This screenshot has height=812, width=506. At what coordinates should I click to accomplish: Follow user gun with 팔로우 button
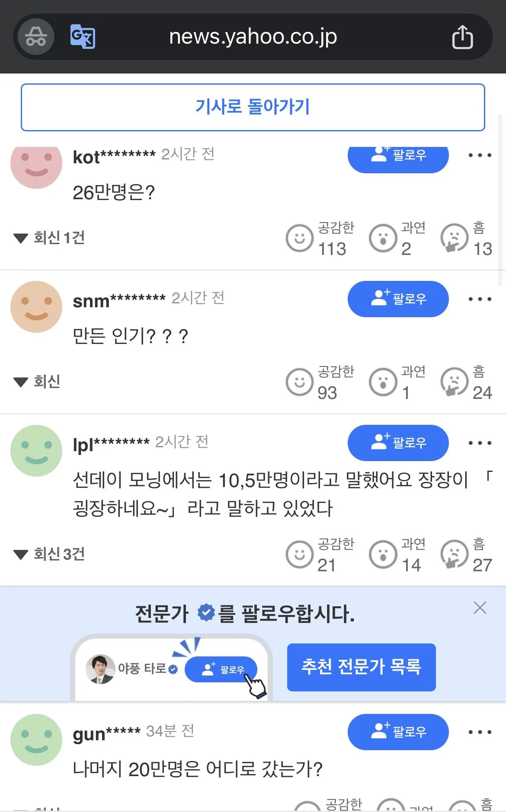pos(398,732)
